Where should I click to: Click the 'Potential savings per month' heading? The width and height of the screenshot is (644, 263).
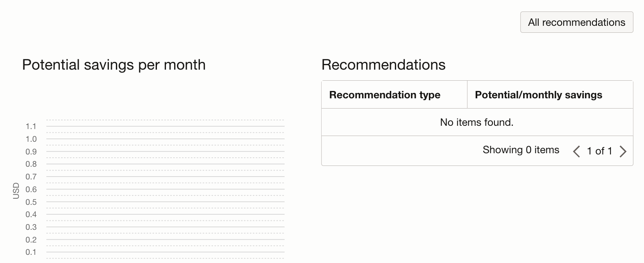(114, 65)
